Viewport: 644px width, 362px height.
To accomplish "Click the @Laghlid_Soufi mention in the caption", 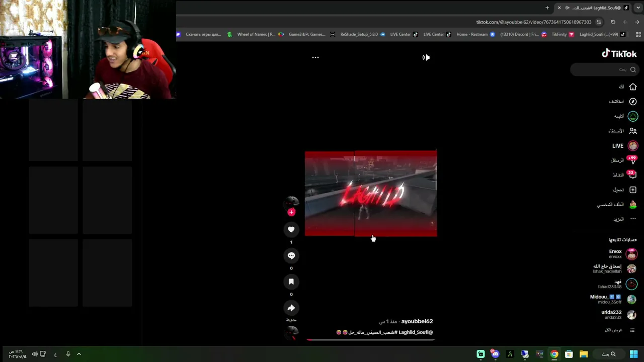I will point(416,332).
